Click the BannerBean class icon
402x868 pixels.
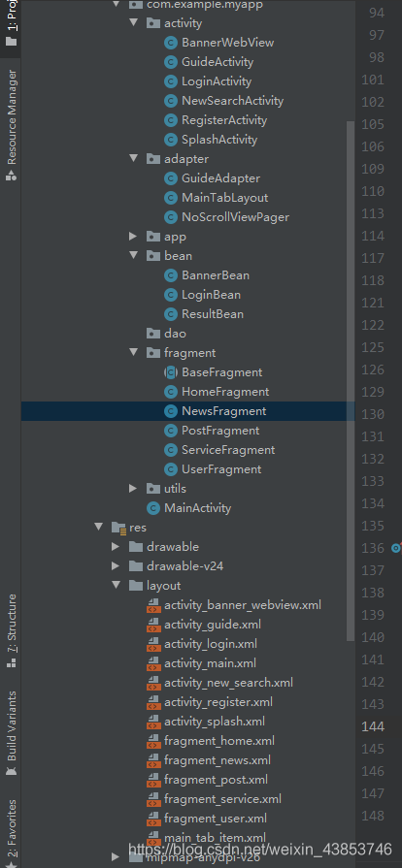coord(171,275)
